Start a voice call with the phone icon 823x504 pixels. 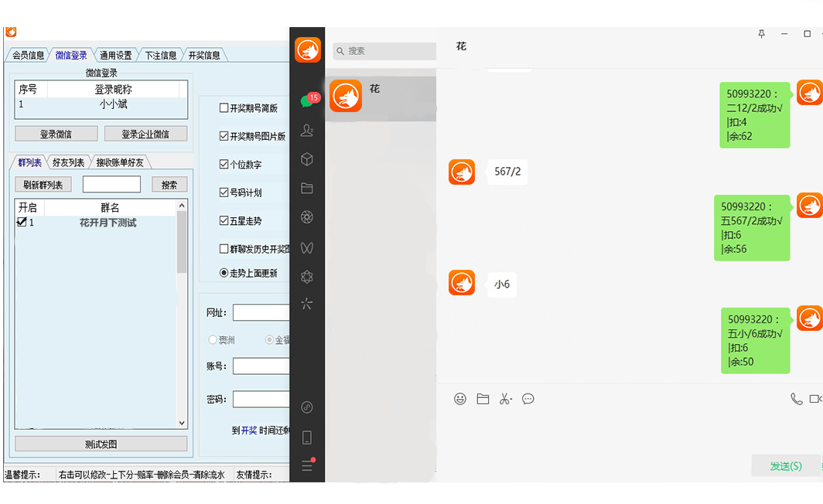pos(796,399)
